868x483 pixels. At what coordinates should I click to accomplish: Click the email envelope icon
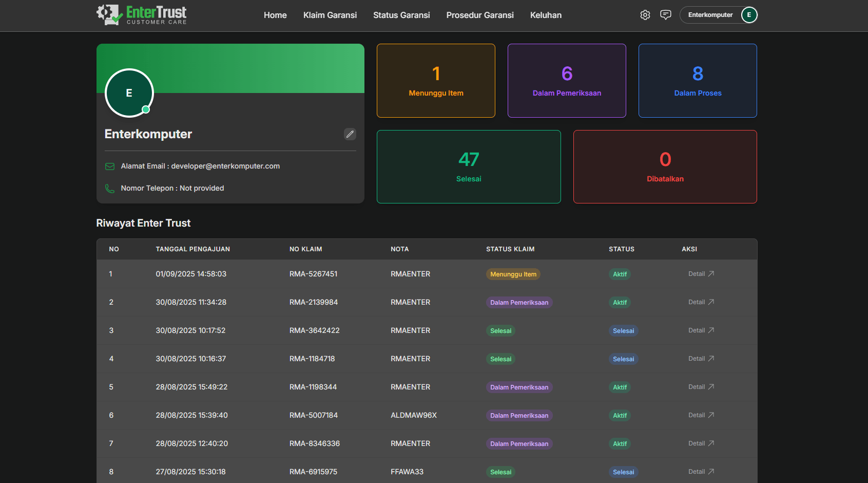click(110, 166)
